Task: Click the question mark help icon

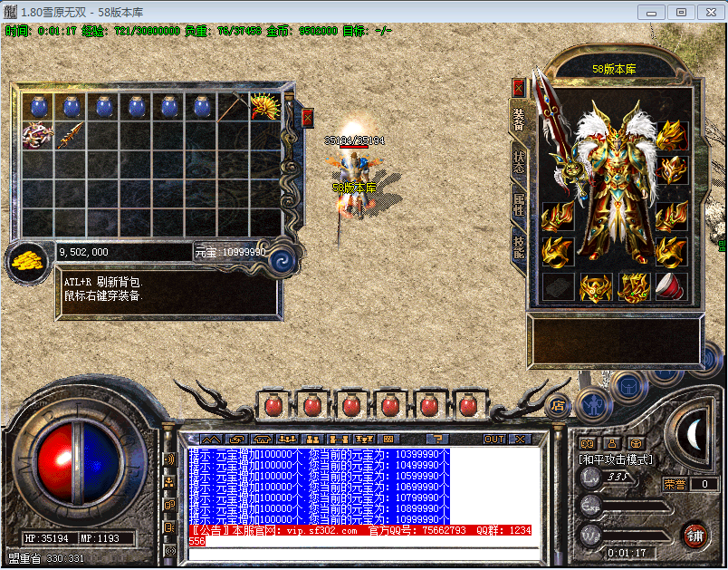Action: click(437, 439)
